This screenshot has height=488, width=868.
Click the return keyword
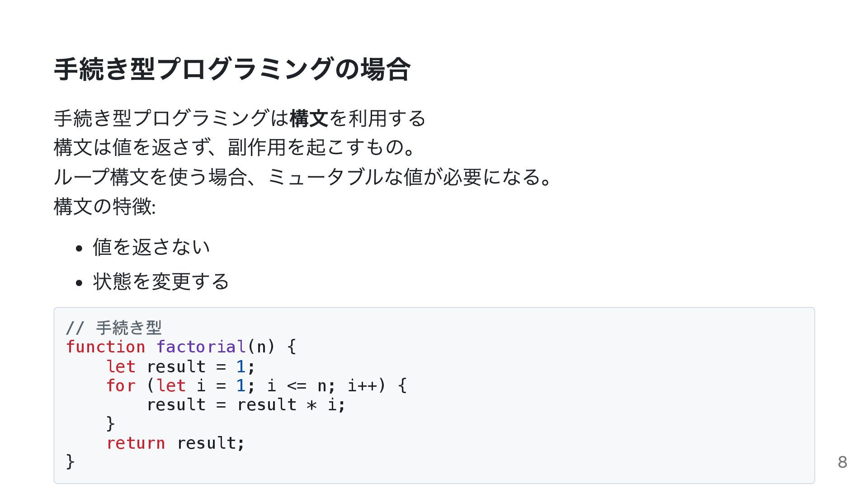[x=136, y=443]
